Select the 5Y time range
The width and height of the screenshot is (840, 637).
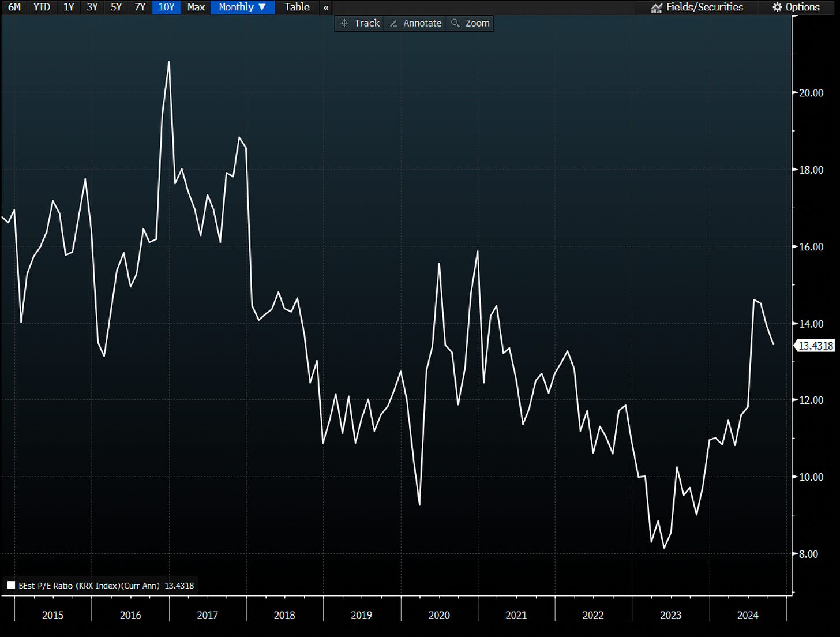(116, 7)
